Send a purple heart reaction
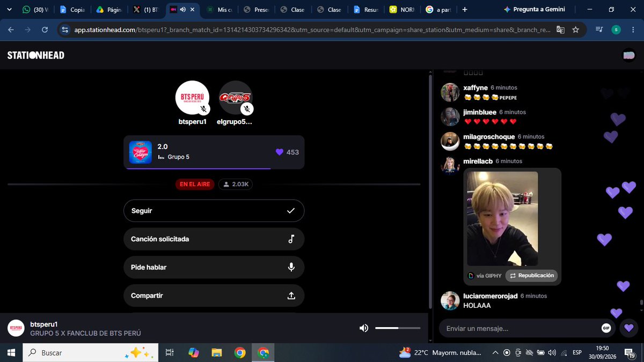Screen dimensions: 644x362 point(629,328)
